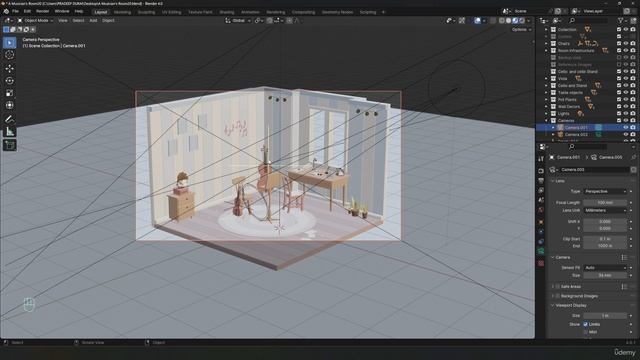Screen dimensions: 640x360
Task: Select the Select Box tool
Action: point(10,42)
